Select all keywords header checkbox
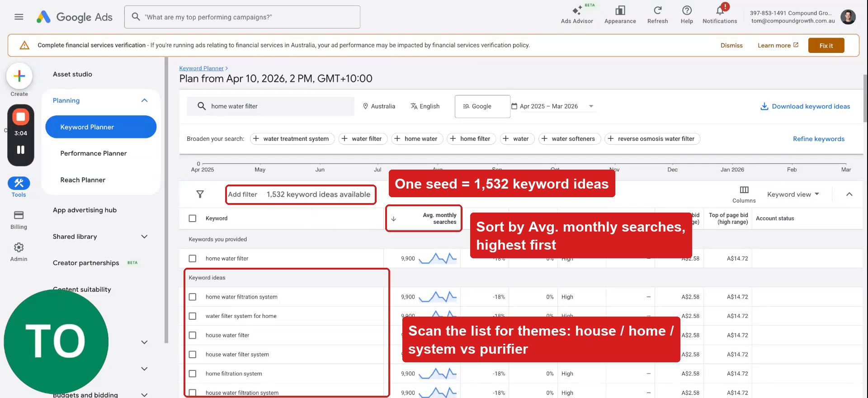This screenshot has width=868, height=398. coord(193,218)
